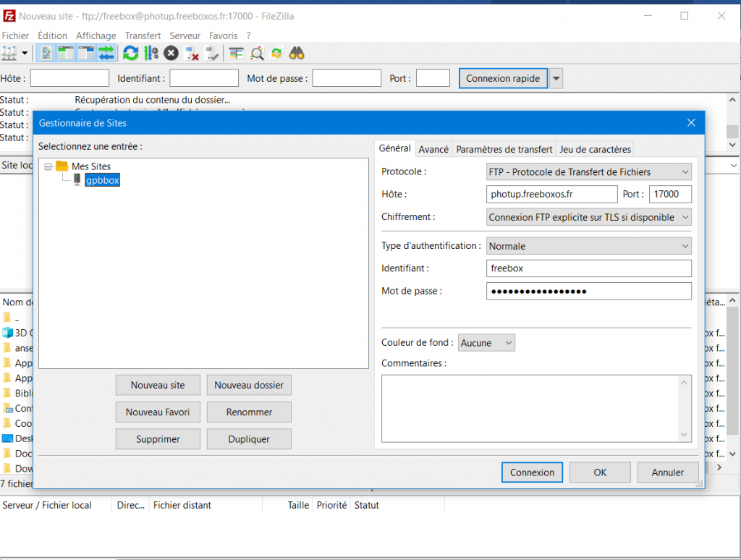Toggle the transfer queue display icon
741x560 pixels.
[106, 53]
